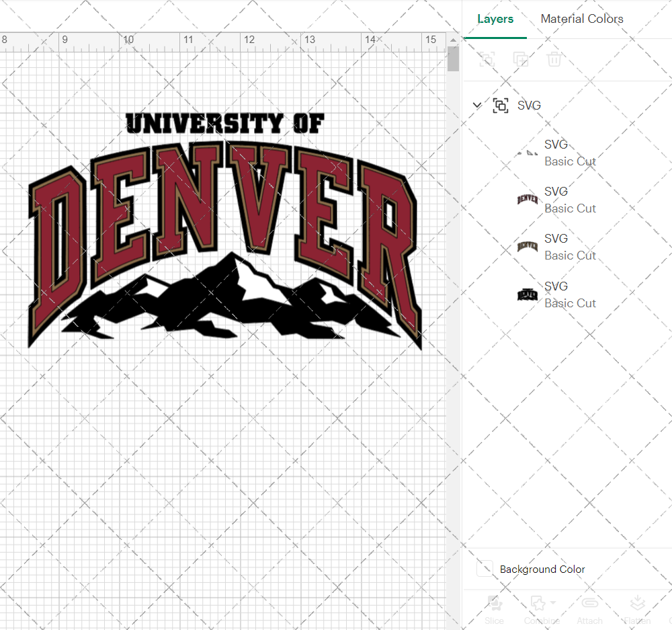Collapse the SVG group chevron
Viewport: 672px width, 630px height.
(x=477, y=105)
